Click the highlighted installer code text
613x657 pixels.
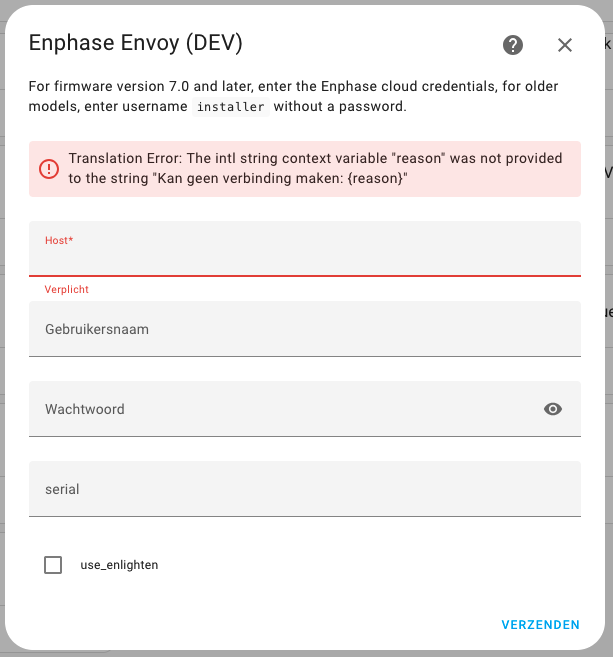tap(231, 107)
